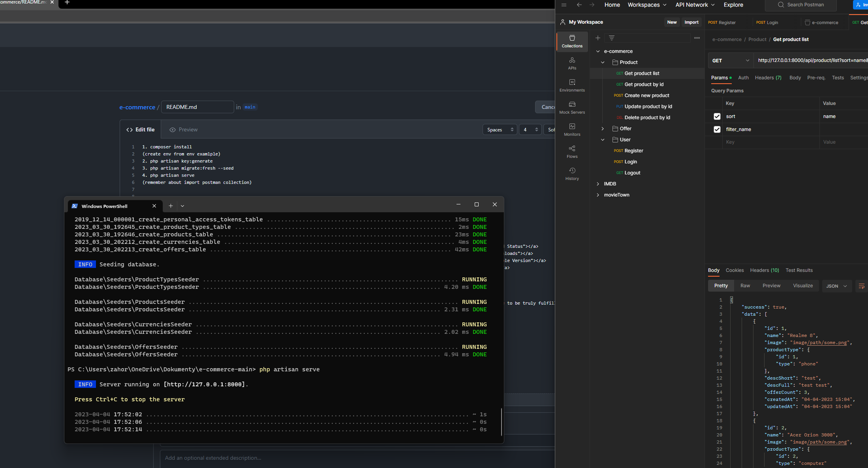Switch to the Headers (7) request tab
The image size is (868, 468).
(x=768, y=78)
